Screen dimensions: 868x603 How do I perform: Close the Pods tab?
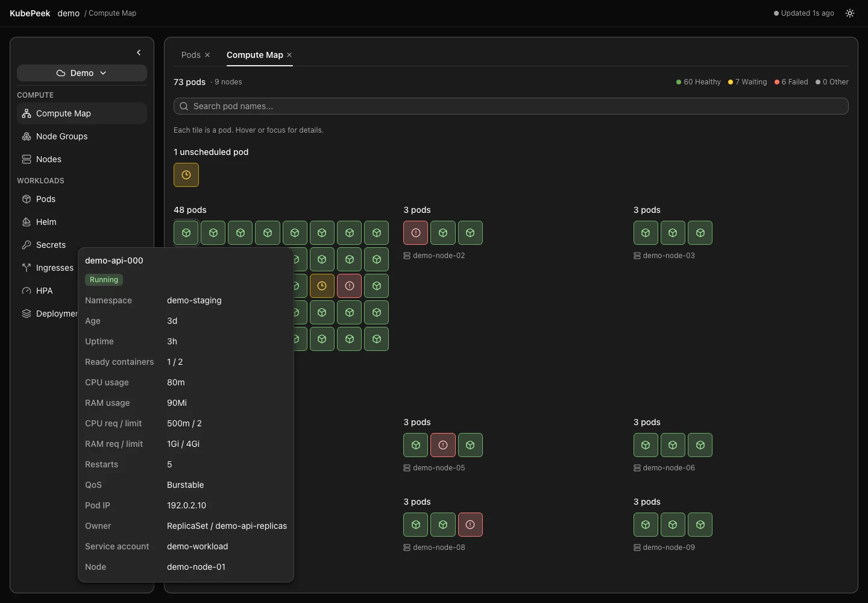[207, 55]
